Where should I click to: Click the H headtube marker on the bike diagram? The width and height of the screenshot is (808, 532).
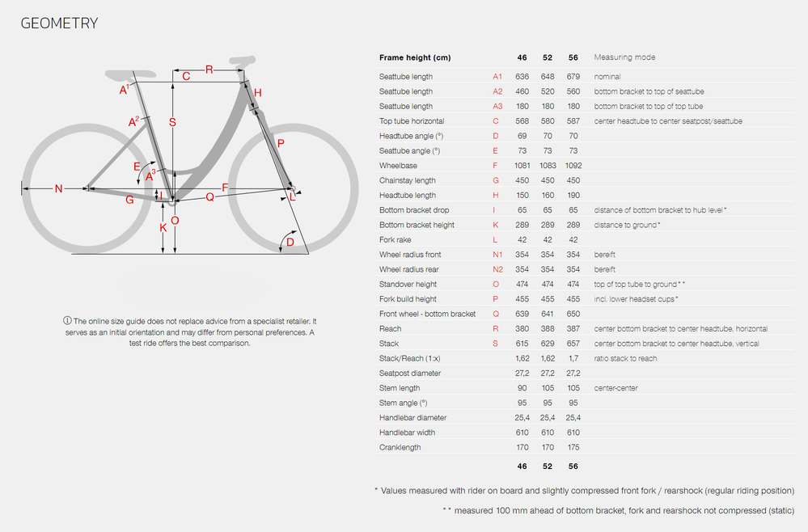[258, 94]
